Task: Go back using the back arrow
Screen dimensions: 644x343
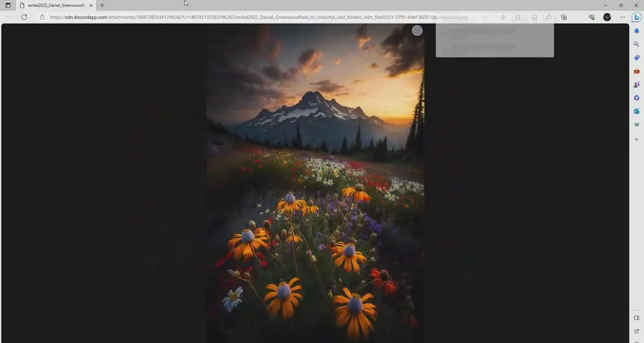Action: coord(9,17)
